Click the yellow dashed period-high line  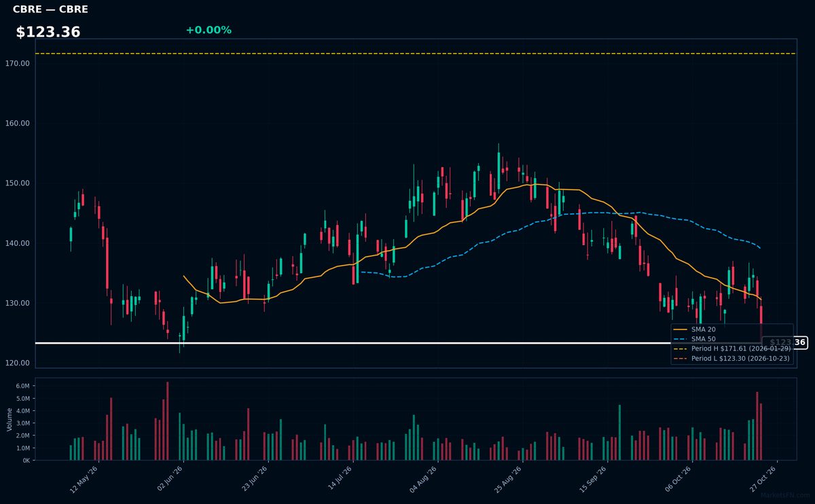click(x=414, y=54)
